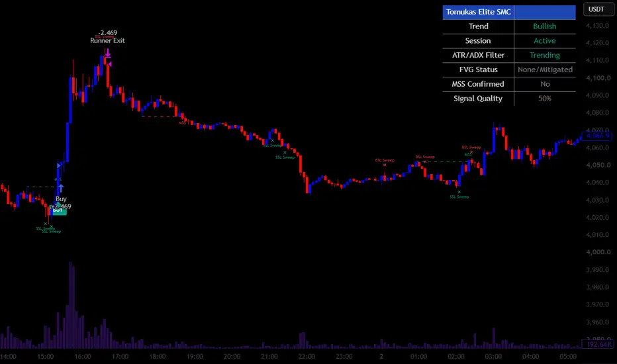Click the Session row label
The height and width of the screenshot is (364, 617).
478,41
